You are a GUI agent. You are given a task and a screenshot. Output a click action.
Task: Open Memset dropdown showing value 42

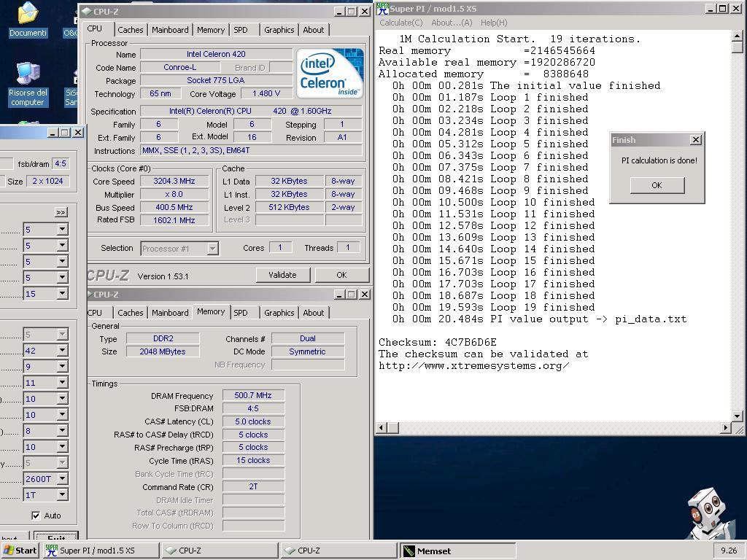[63, 351]
